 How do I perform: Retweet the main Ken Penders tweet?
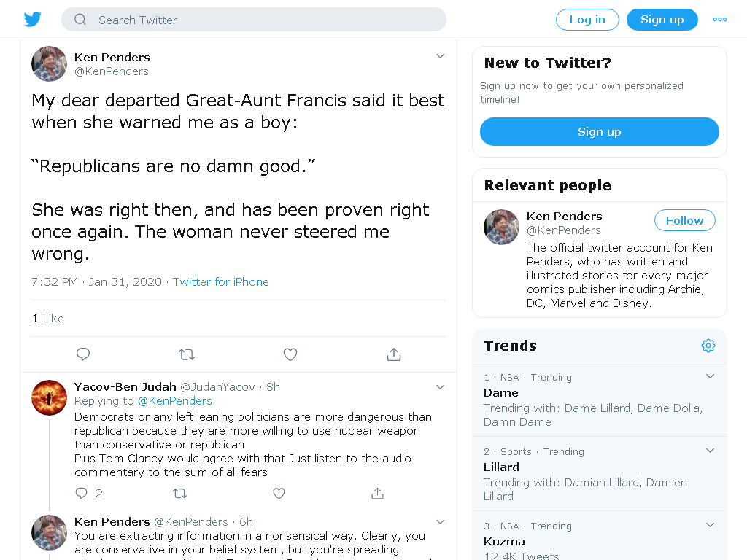click(x=187, y=354)
